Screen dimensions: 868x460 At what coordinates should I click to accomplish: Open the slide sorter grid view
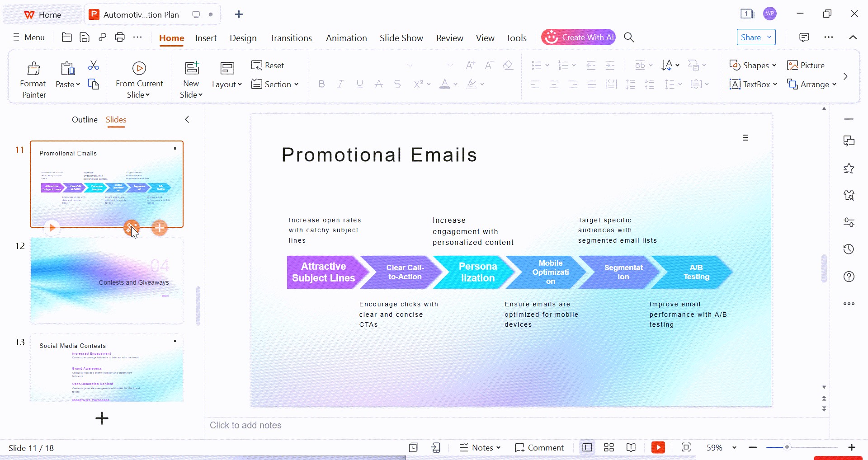609,447
